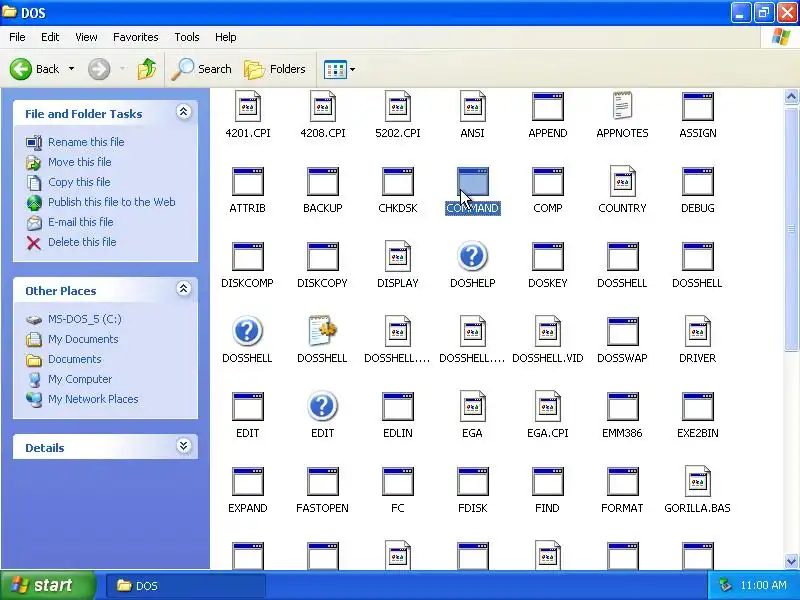Select the DOSSHELL help file with question mark
This screenshot has height=600, width=800.
pos(247,331)
